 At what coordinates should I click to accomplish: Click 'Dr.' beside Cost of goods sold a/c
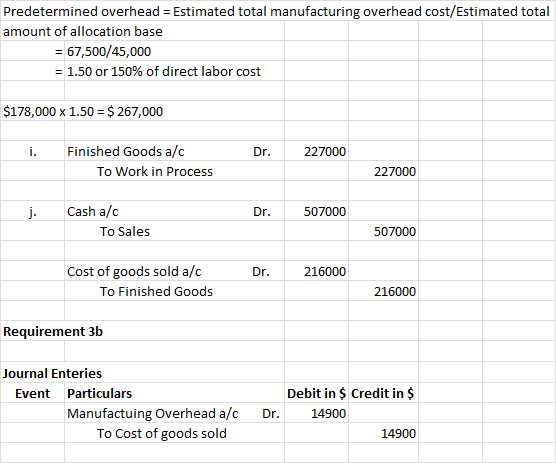(x=261, y=272)
